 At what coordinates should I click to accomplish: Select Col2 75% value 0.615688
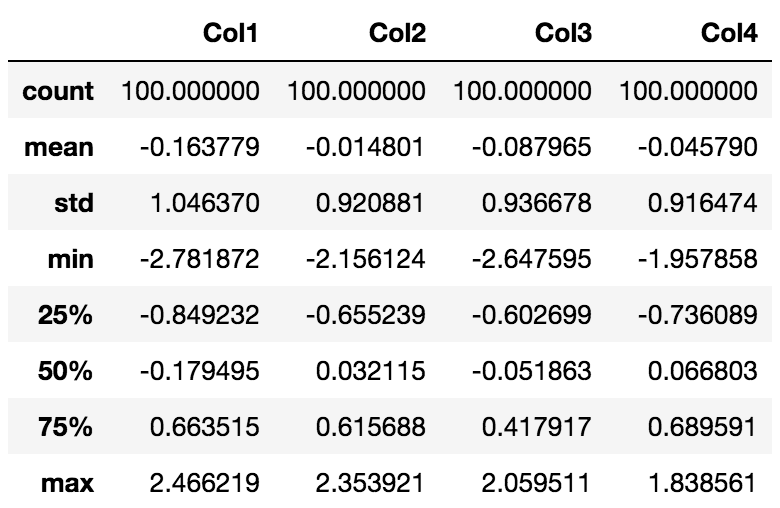pyautogui.click(x=371, y=427)
